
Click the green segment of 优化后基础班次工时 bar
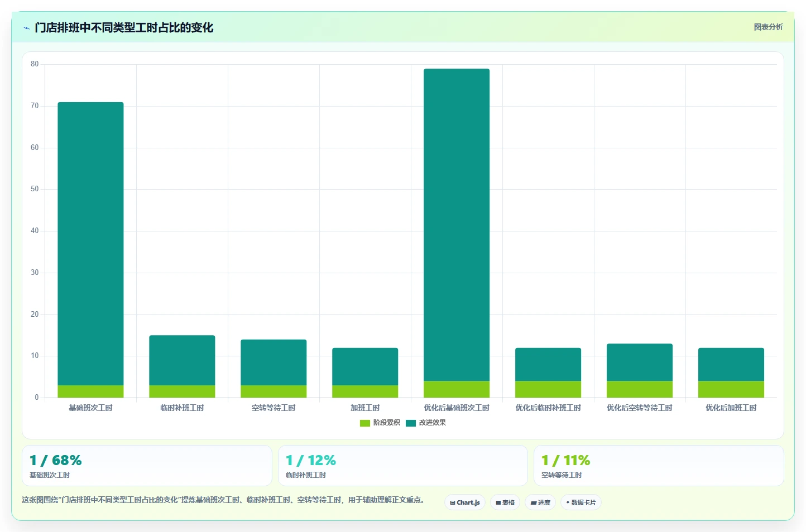tap(457, 389)
